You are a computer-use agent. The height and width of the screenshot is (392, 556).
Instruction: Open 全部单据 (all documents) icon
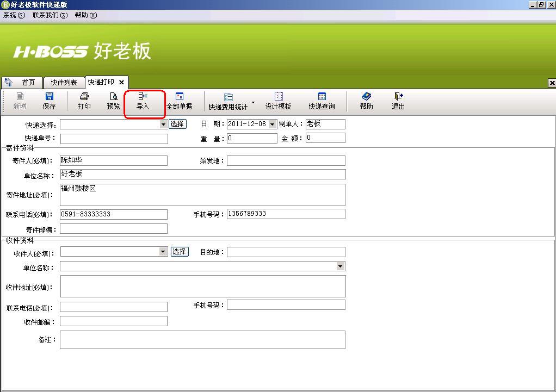pyautogui.click(x=180, y=96)
